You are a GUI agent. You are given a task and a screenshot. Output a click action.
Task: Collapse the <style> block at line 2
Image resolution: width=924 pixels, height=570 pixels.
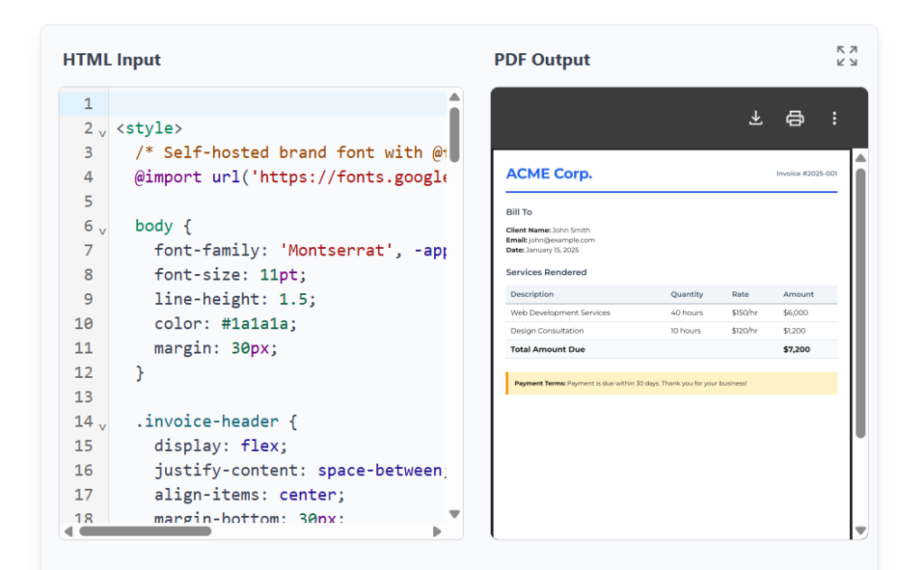[x=102, y=133]
